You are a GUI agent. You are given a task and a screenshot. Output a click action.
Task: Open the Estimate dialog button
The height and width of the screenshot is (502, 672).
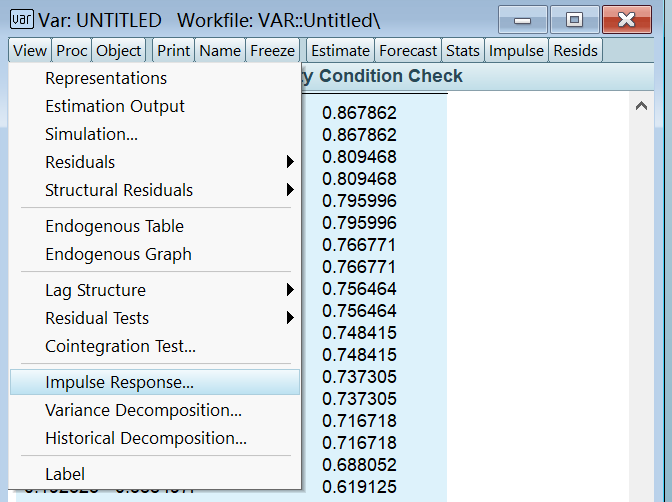(x=340, y=50)
